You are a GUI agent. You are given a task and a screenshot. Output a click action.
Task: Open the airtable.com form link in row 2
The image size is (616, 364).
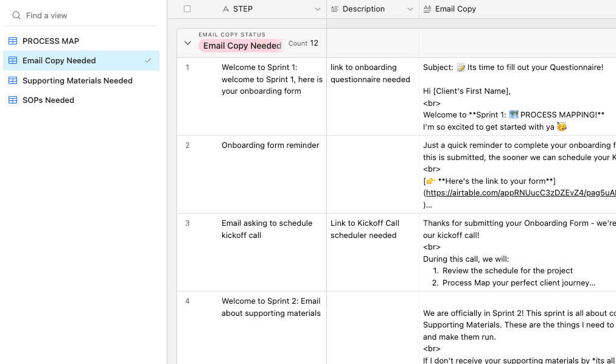[x=520, y=193]
